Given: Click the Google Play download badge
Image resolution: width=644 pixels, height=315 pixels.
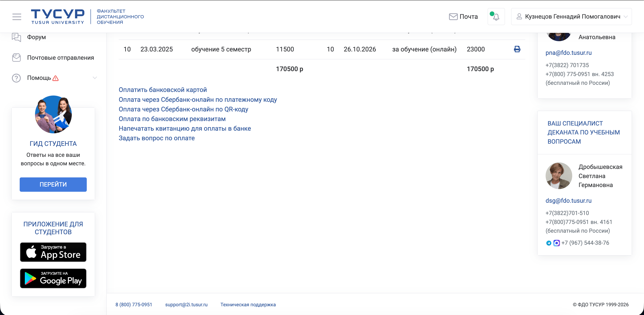Looking at the screenshot, I should coord(53,279).
